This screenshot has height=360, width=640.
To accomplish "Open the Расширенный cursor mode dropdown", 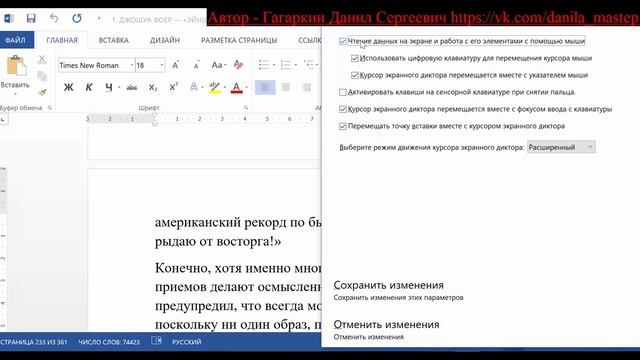I will coord(561,147).
